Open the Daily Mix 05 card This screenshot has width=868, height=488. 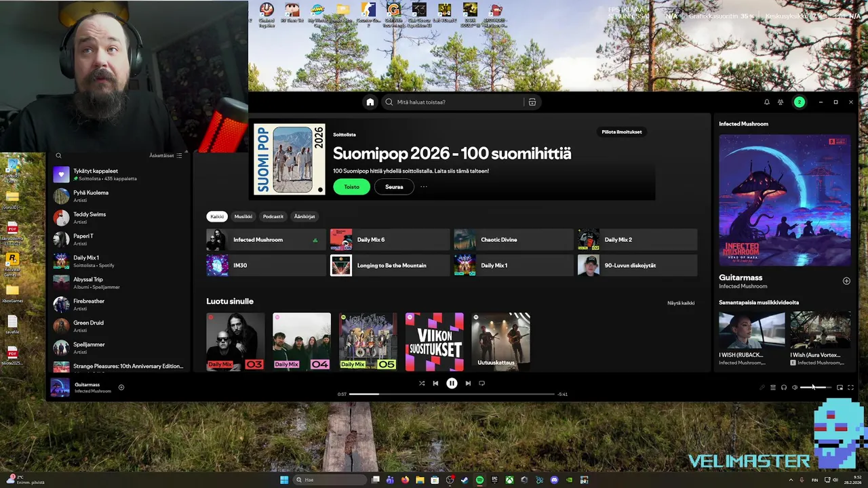[368, 342]
